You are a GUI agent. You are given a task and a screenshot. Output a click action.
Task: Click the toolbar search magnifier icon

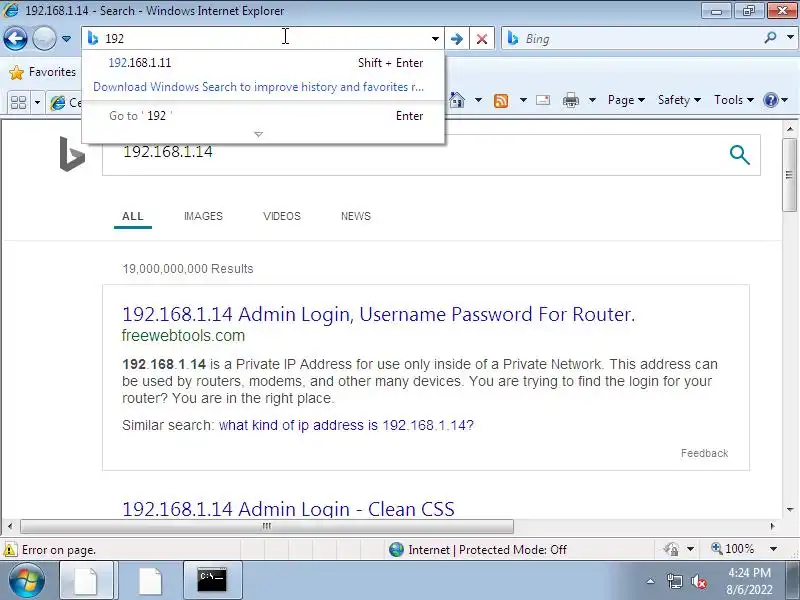[x=771, y=38]
